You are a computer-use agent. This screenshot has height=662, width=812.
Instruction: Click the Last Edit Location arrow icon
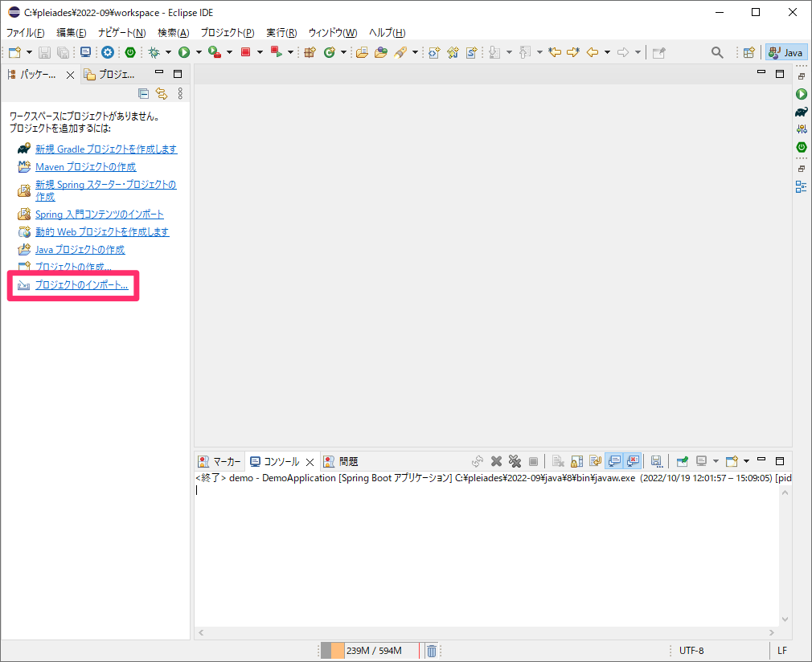click(555, 52)
